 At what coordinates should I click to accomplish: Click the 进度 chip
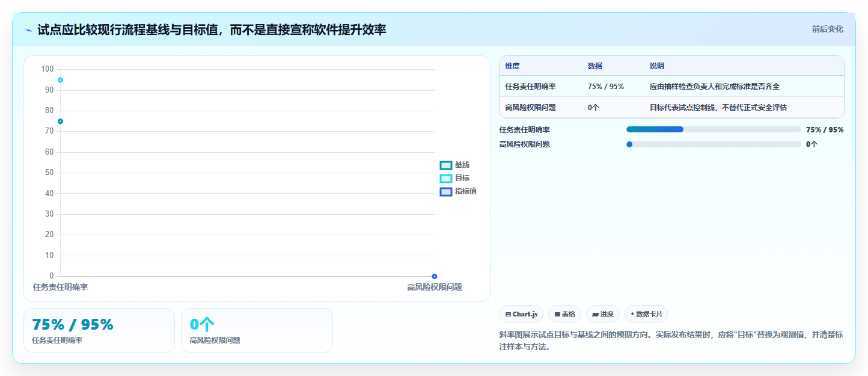603,314
